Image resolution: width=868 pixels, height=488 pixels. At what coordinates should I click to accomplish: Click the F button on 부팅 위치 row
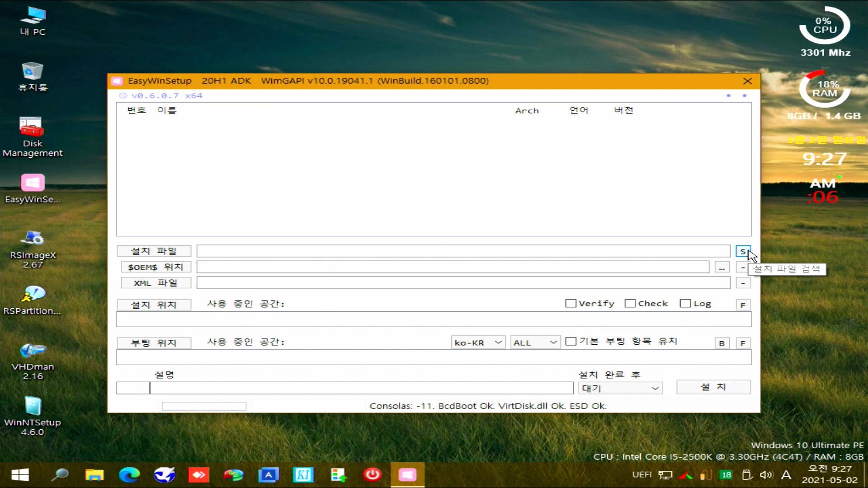point(743,343)
